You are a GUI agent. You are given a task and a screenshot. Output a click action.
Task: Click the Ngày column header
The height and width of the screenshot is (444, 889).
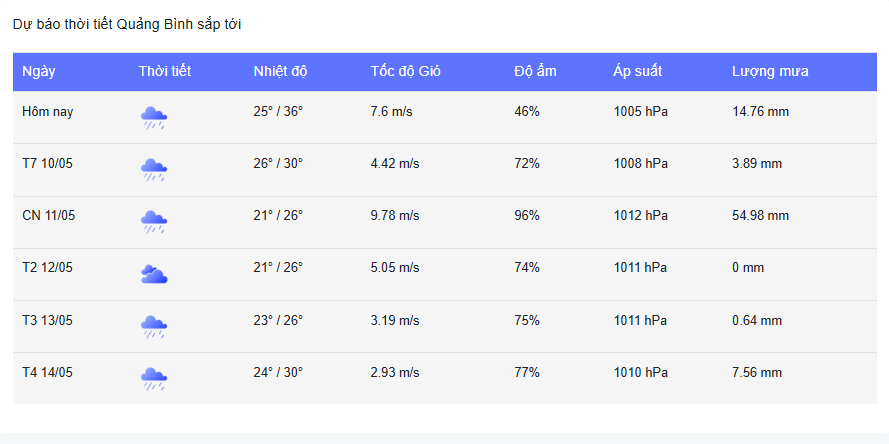(x=39, y=71)
